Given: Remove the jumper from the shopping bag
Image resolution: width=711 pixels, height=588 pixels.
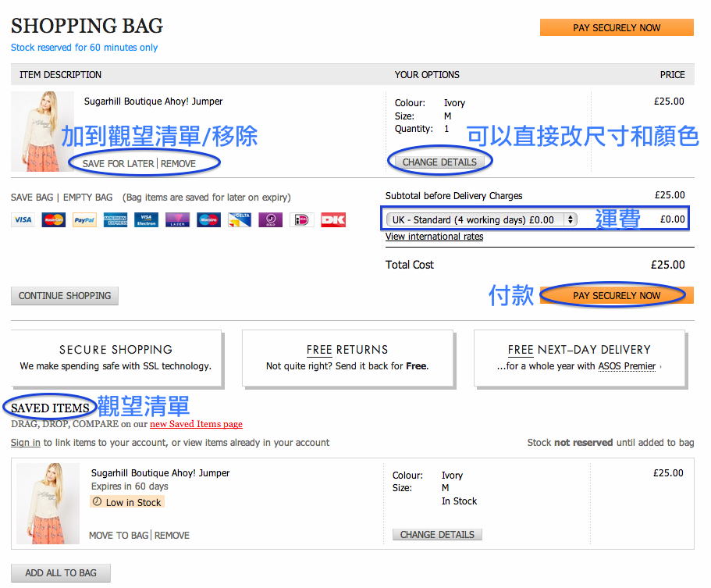Looking at the screenshot, I should point(178,164).
